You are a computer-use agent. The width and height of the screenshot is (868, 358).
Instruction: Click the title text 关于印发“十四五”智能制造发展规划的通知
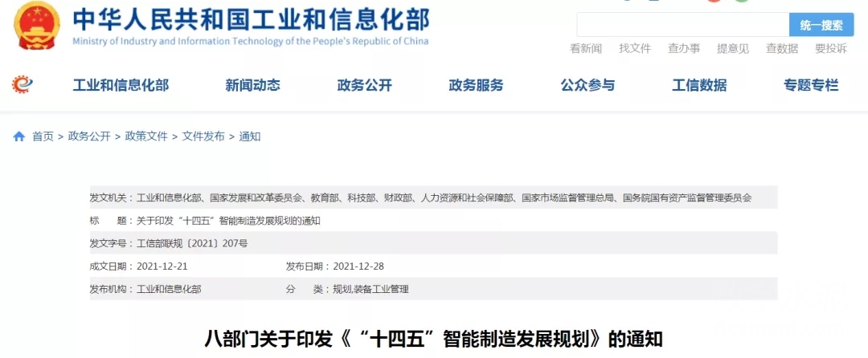[x=228, y=221]
